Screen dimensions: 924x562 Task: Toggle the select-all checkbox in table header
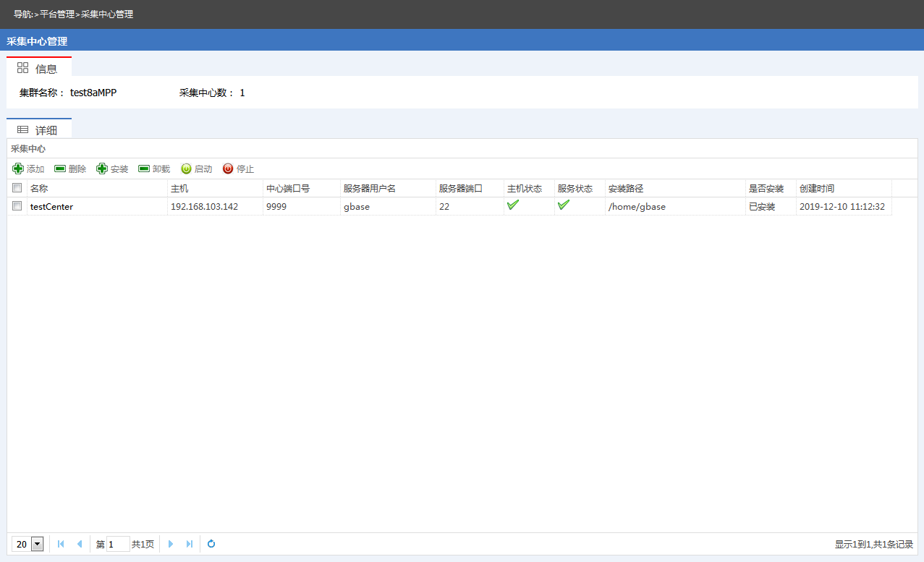(x=17, y=188)
